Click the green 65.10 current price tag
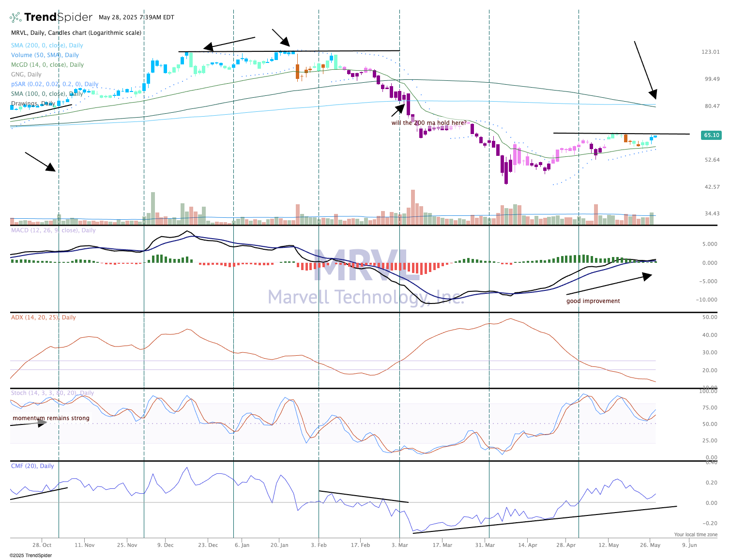The image size is (732, 560). [x=711, y=135]
